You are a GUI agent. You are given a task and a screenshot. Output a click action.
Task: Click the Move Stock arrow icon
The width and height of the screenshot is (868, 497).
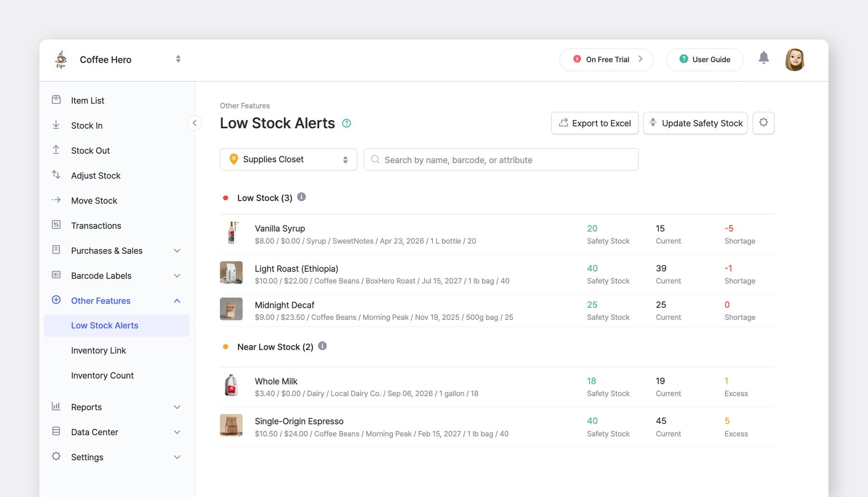click(56, 200)
